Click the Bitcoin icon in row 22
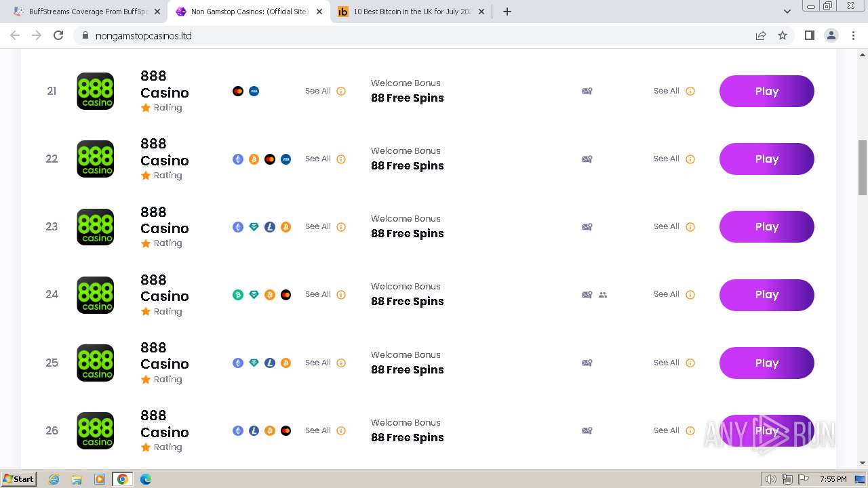Image resolution: width=868 pixels, height=488 pixels. pos(254,159)
